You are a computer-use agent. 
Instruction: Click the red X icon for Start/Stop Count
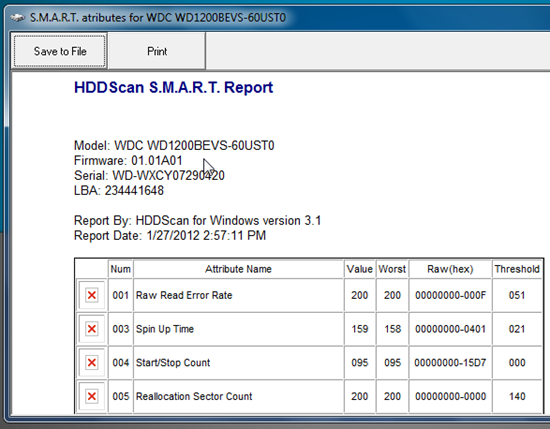pyautogui.click(x=92, y=362)
